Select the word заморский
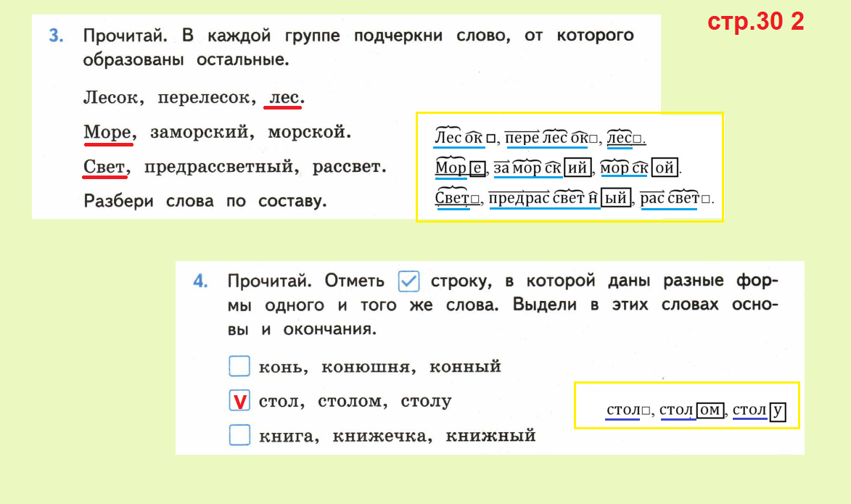 200,133
